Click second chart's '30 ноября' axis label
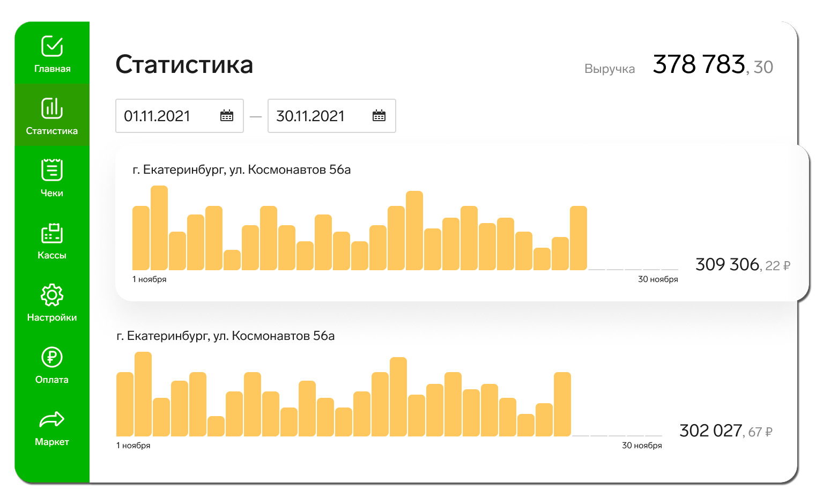The width and height of the screenshot is (823, 504). pos(642,446)
